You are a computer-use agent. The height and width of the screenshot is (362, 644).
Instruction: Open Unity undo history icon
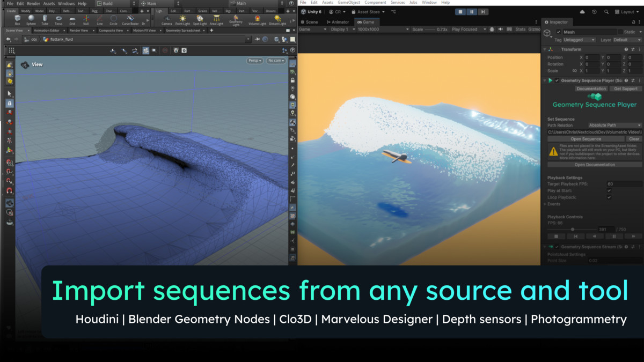tap(594, 12)
